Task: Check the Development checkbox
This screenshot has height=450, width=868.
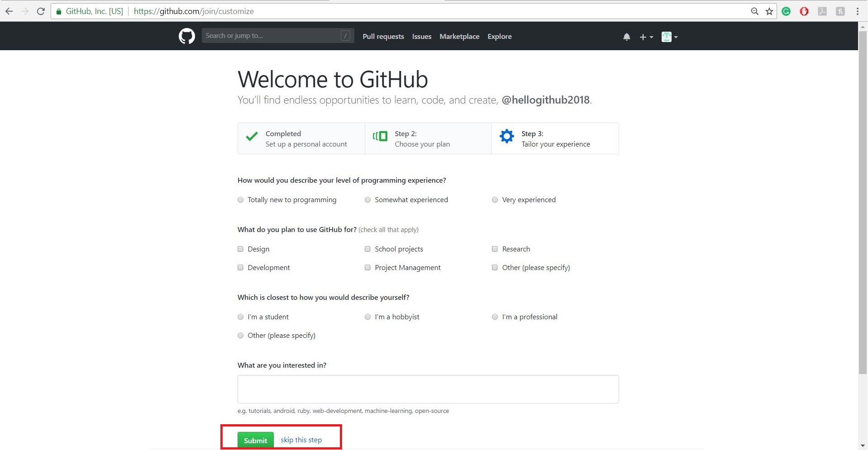Action: tap(240, 268)
